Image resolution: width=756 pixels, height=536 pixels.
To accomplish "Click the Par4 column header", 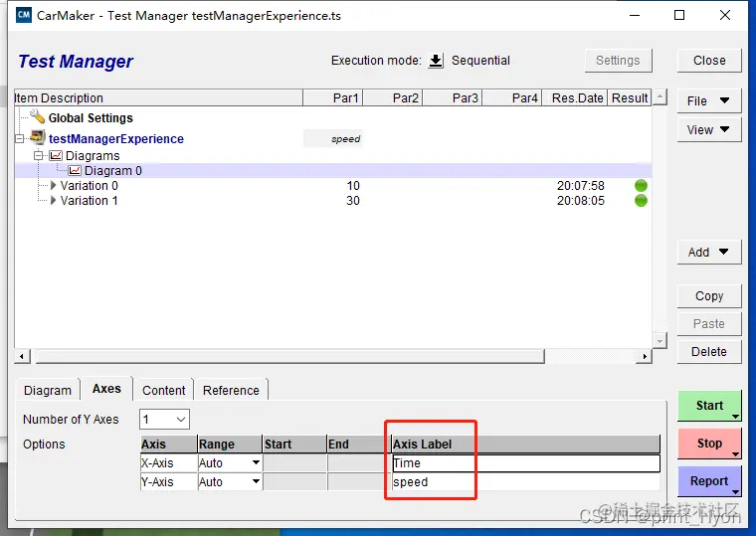I will [x=512, y=97].
